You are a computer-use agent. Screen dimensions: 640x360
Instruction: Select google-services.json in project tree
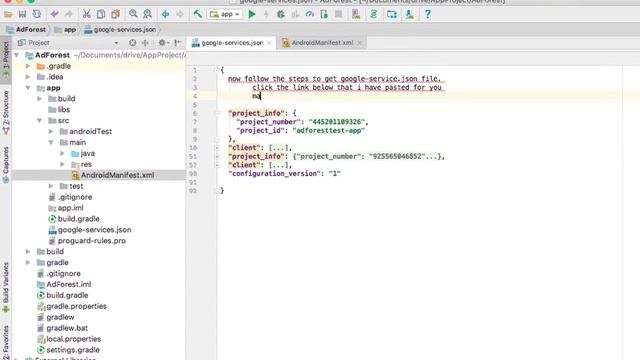pyautogui.click(x=90, y=230)
